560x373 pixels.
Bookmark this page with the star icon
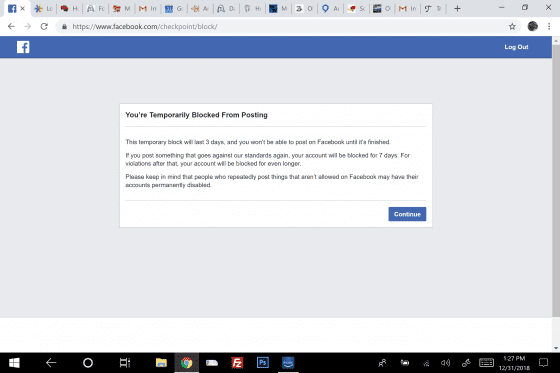point(512,26)
